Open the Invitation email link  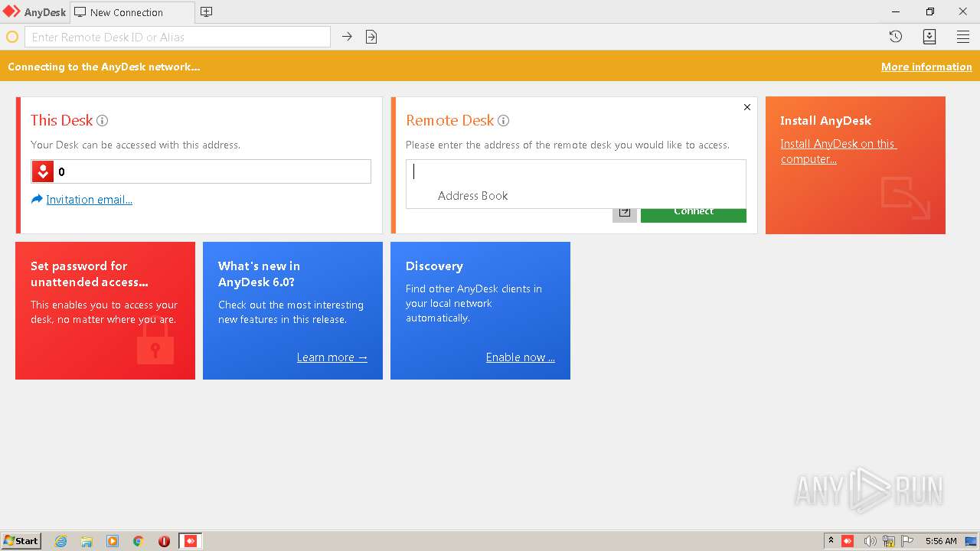pyautogui.click(x=89, y=200)
